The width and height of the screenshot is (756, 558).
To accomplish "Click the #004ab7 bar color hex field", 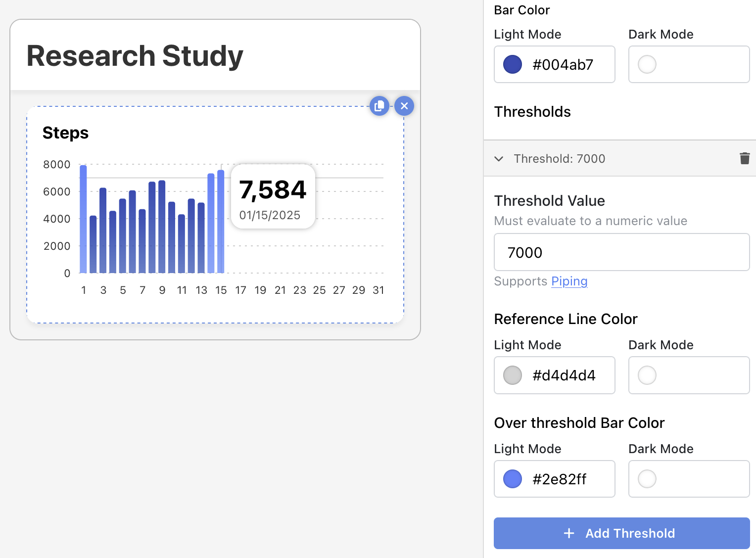I will [563, 64].
